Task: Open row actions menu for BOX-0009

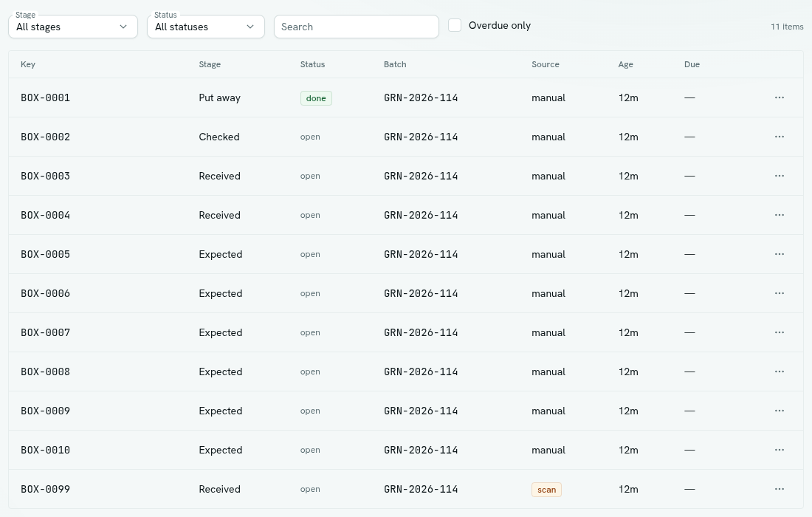Action: click(x=779, y=411)
